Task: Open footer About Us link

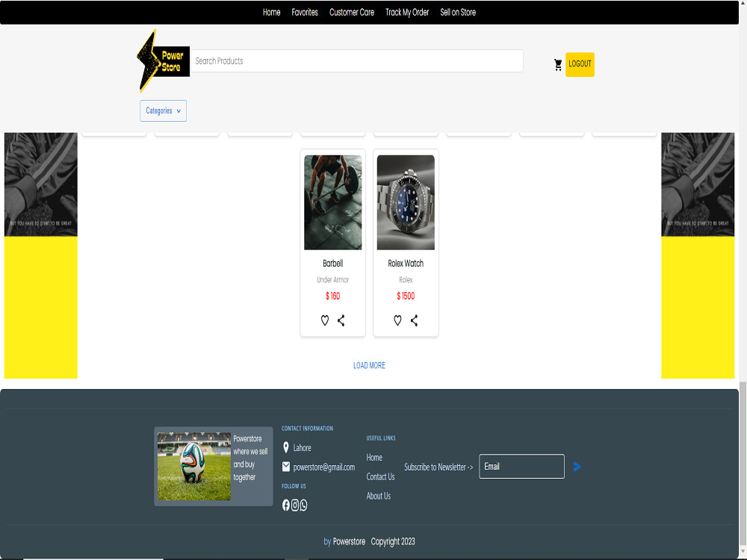Action: click(378, 496)
